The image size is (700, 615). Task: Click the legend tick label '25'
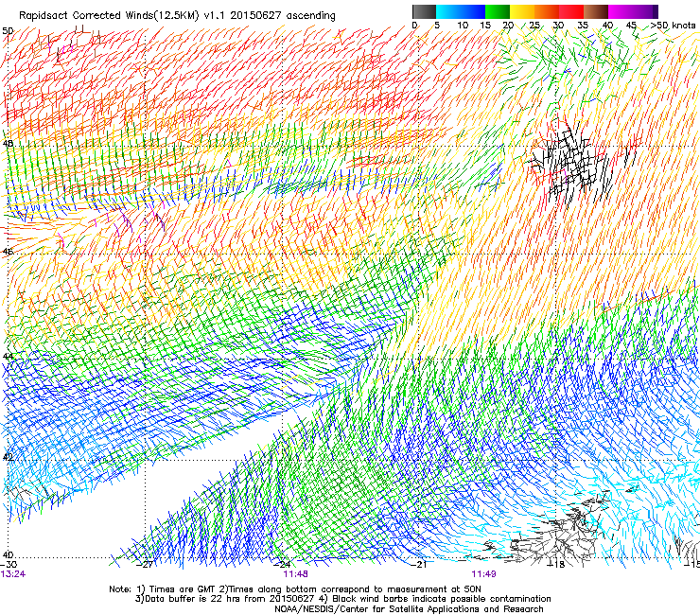point(534,26)
